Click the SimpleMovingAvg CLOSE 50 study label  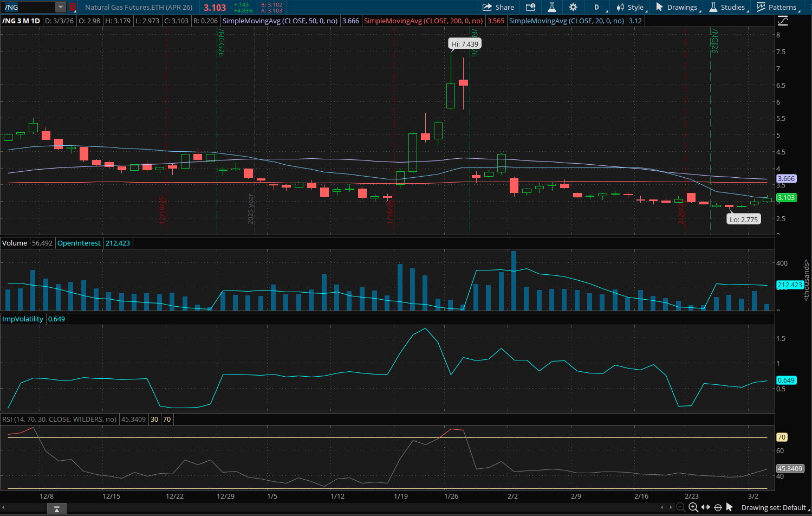[280, 21]
